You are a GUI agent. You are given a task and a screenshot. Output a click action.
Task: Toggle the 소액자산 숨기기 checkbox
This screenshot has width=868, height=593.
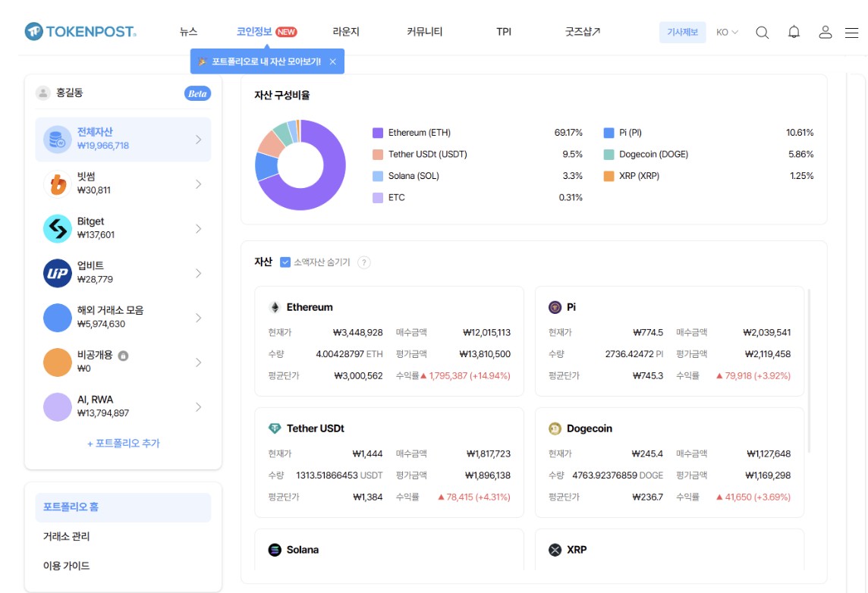285,262
